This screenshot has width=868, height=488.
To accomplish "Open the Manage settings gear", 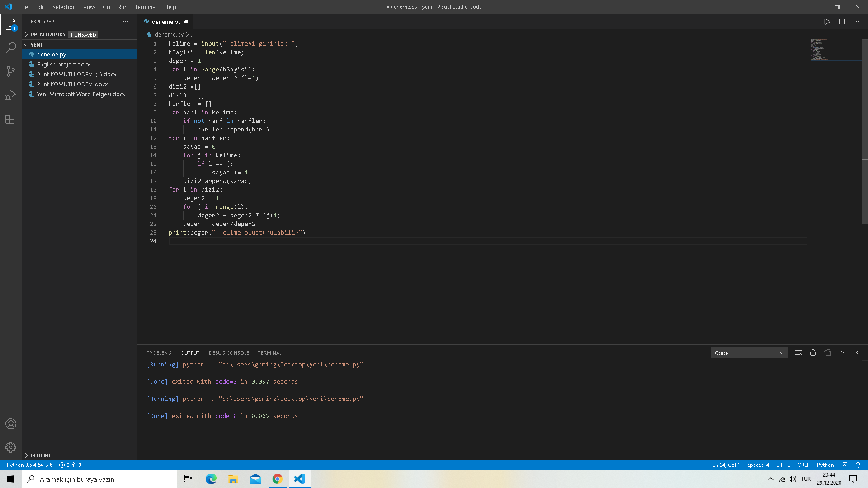I will coord(11,447).
